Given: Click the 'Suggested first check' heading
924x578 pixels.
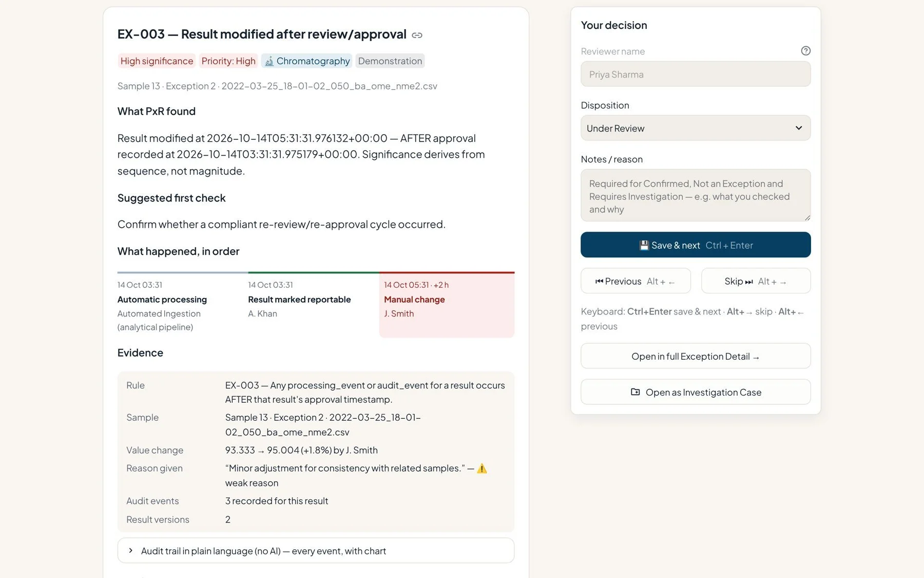Looking at the screenshot, I should [x=171, y=198].
